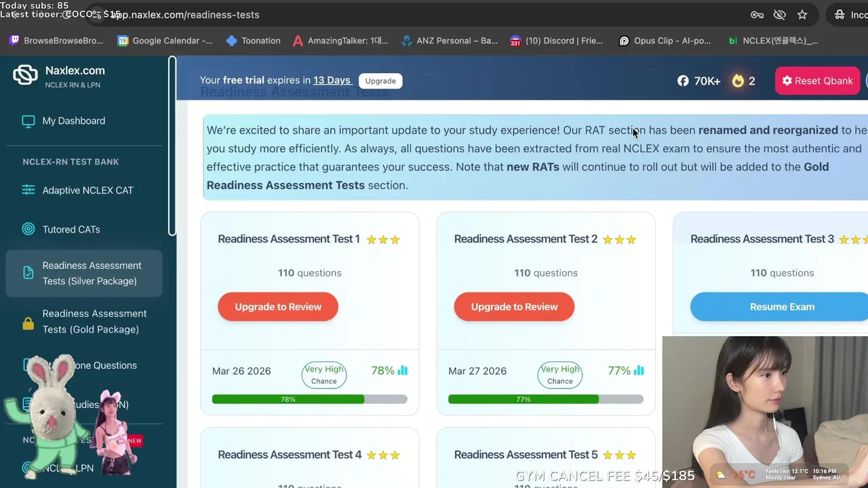Viewport: 868px width, 488px height.
Task: Click Test 1 78% score text
Action: pos(382,371)
